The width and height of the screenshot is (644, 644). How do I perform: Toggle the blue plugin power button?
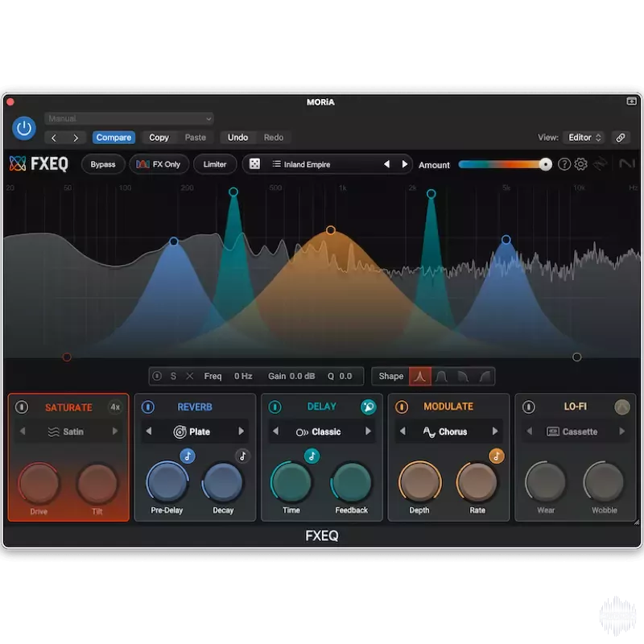tap(24, 129)
